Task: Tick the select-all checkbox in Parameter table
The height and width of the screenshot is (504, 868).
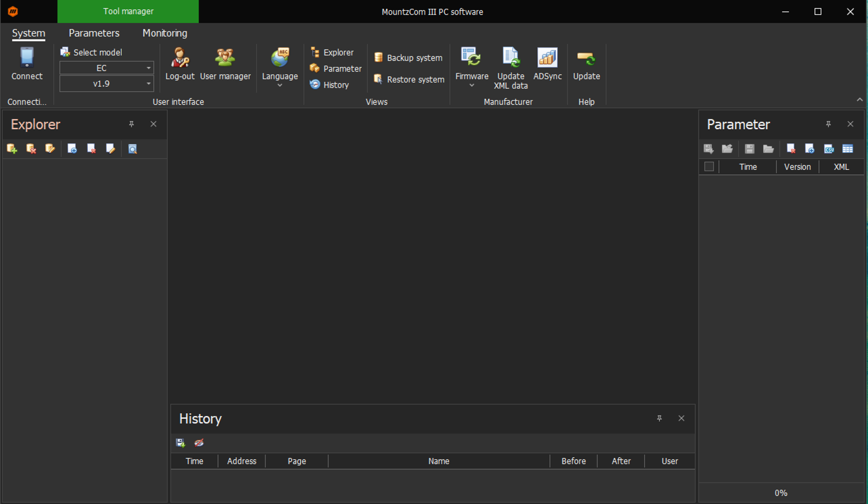Action: [x=709, y=167]
